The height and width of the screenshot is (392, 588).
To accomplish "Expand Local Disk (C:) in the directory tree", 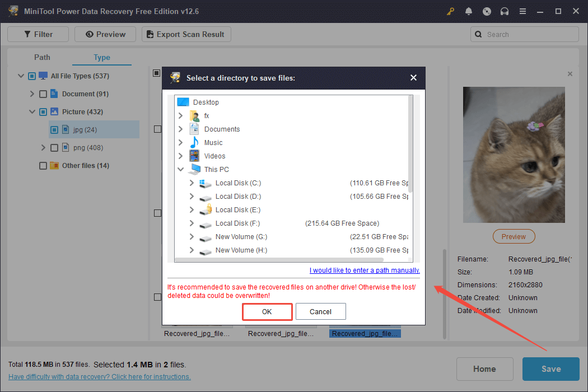I will click(191, 183).
